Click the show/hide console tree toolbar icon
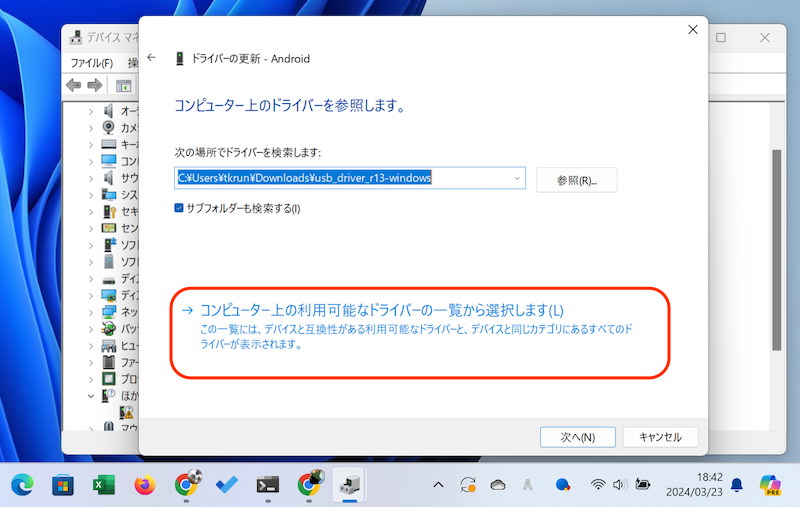The height and width of the screenshot is (507, 800). [123, 86]
